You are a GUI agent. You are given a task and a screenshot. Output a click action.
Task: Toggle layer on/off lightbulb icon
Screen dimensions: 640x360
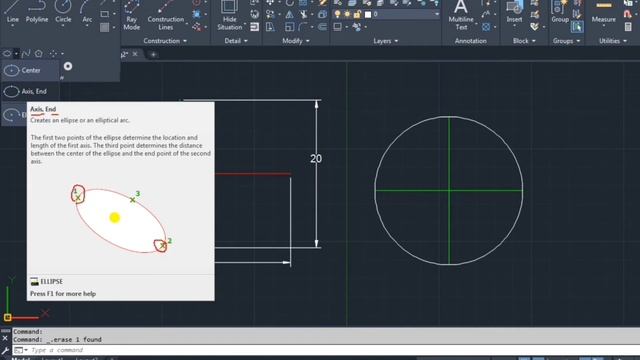point(337,14)
